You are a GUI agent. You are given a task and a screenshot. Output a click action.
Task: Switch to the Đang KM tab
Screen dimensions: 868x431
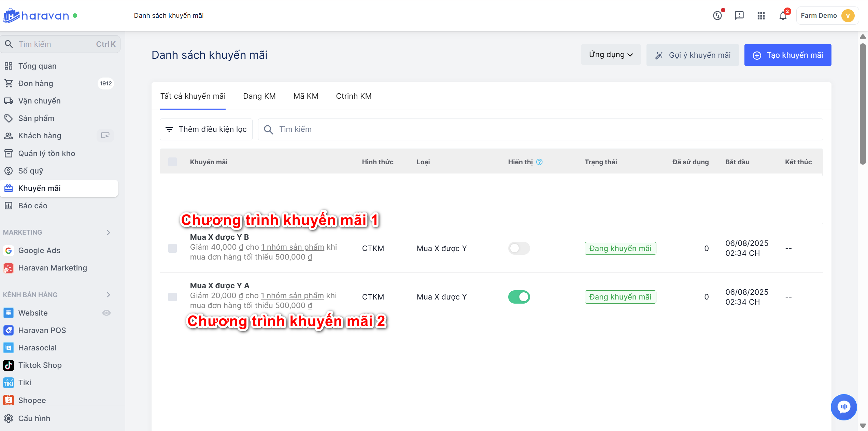259,96
